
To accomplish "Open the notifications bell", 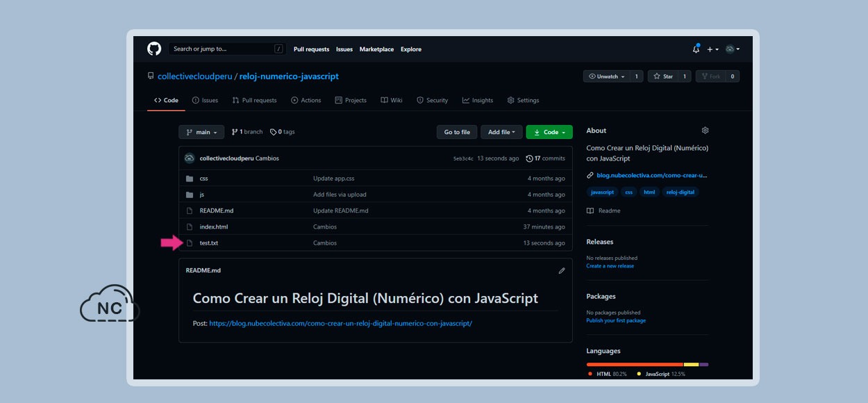I will tap(696, 49).
